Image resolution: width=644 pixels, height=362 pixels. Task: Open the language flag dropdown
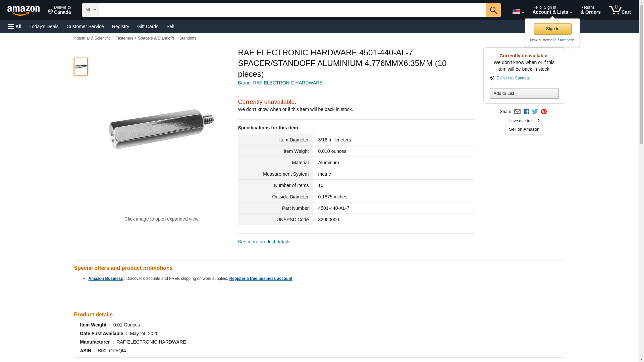coord(518,11)
